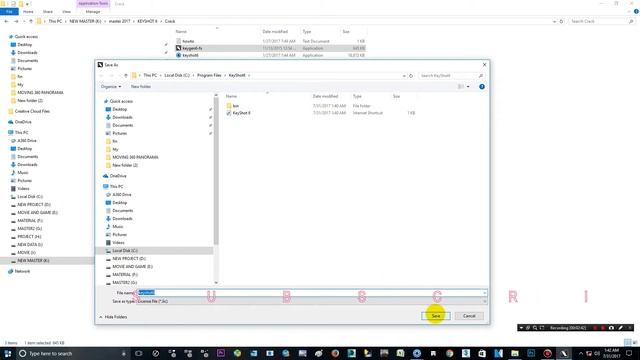Select Music in Save As tree
Screen dimensions: 640x360
118,227
